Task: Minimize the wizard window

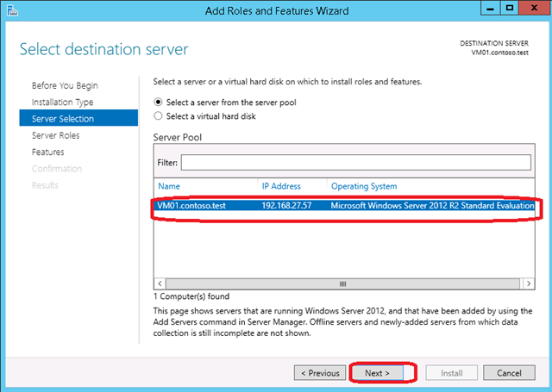Action: [x=490, y=8]
